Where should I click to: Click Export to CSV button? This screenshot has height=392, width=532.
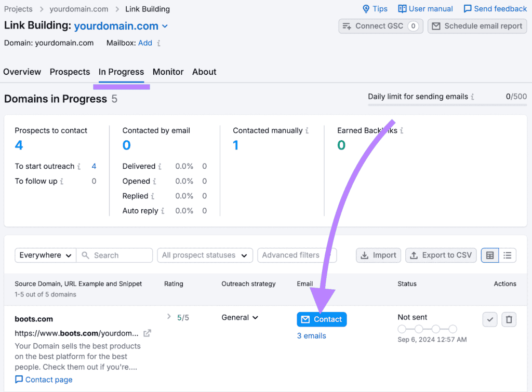(441, 255)
